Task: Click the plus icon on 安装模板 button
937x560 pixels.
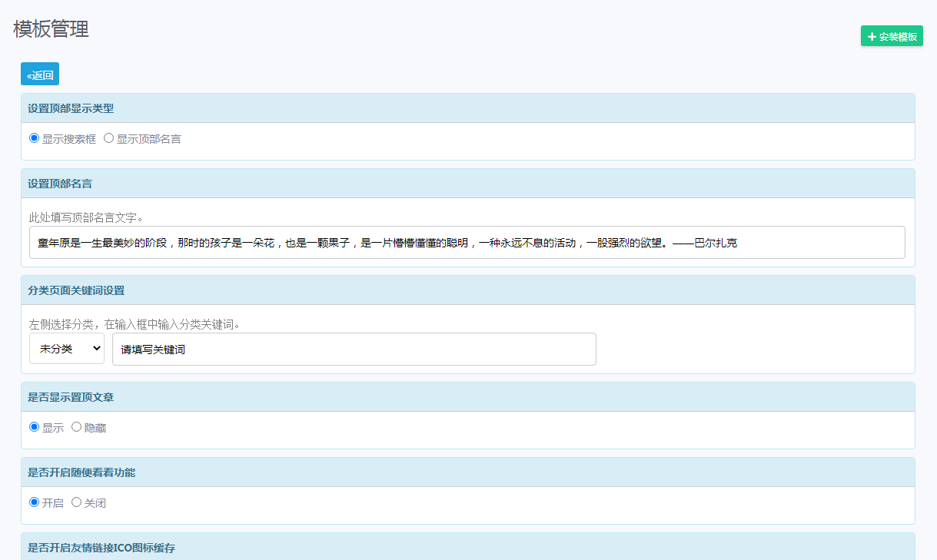Action: 872,36
